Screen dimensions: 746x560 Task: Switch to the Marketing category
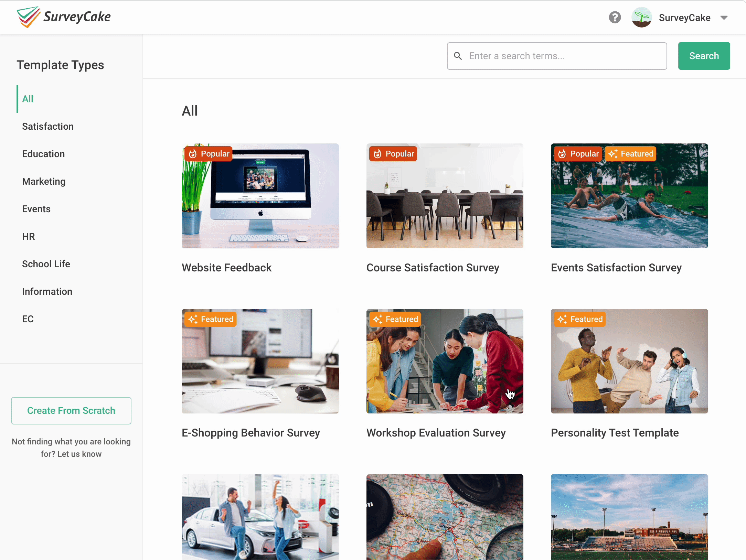pyautogui.click(x=44, y=182)
